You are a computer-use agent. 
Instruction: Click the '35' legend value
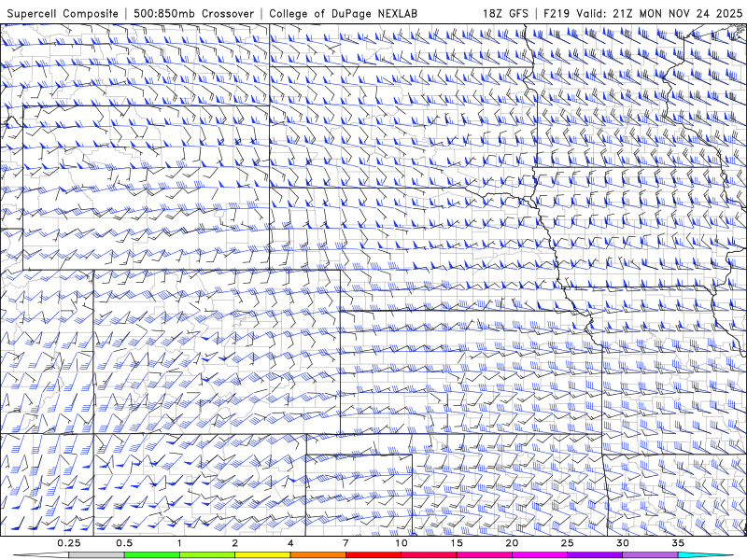(x=678, y=543)
